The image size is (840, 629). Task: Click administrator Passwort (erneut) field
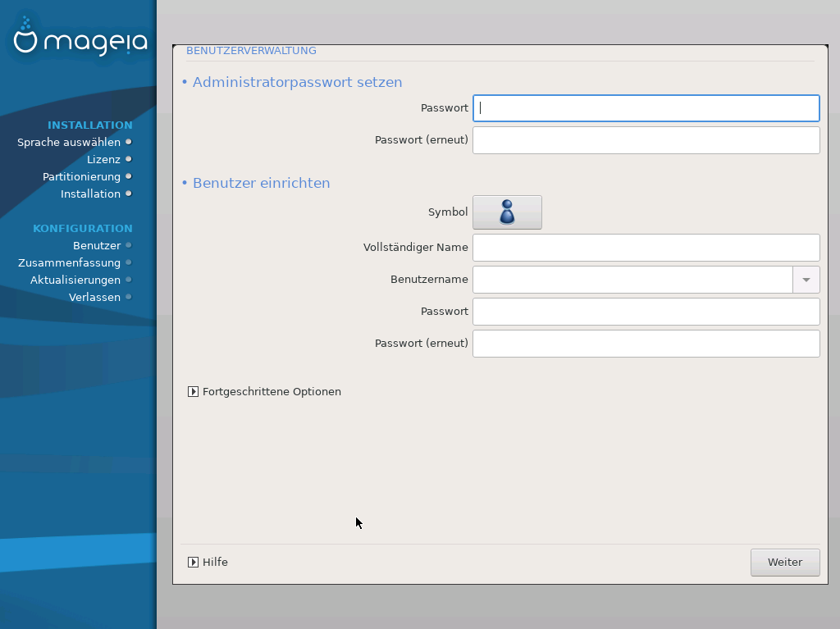646,140
